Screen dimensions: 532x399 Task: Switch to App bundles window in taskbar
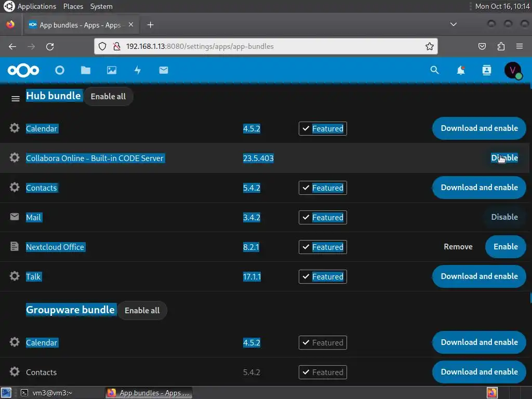tap(149, 393)
